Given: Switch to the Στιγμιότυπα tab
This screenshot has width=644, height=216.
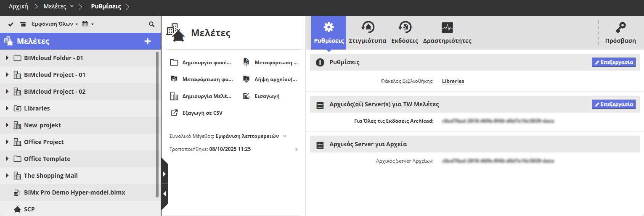Looking at the screenshot, I should [368, 33].
